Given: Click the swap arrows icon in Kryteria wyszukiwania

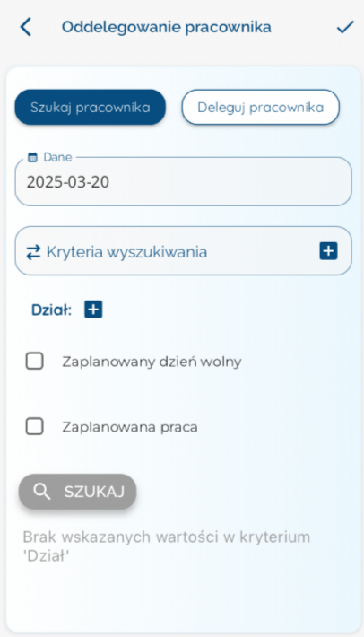Looking at the screenshot, I should [33, 252].
